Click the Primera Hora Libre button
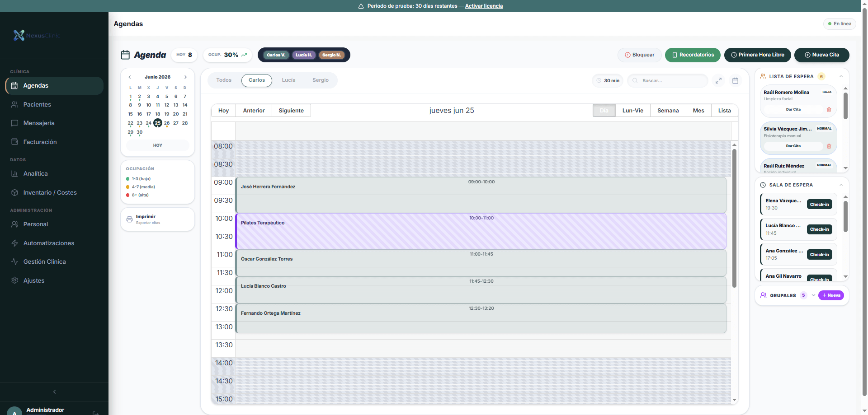The image size is (868, 415). point(757,55)
